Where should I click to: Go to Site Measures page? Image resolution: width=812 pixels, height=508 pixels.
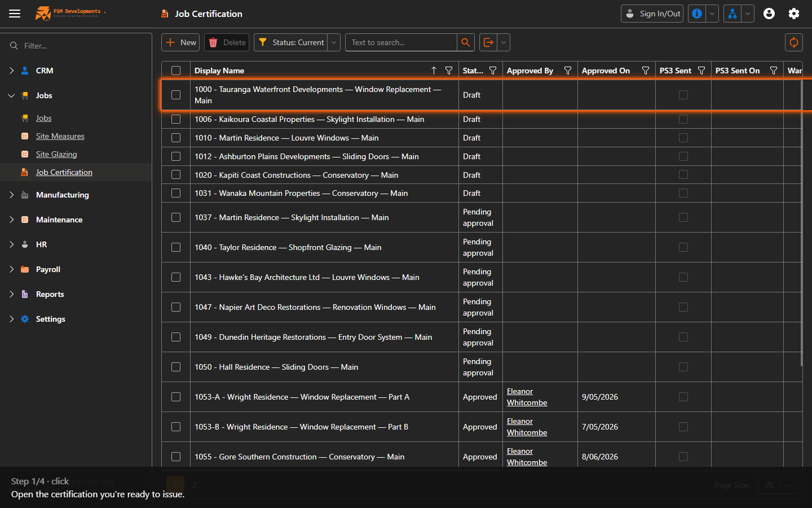pos(60,136)
